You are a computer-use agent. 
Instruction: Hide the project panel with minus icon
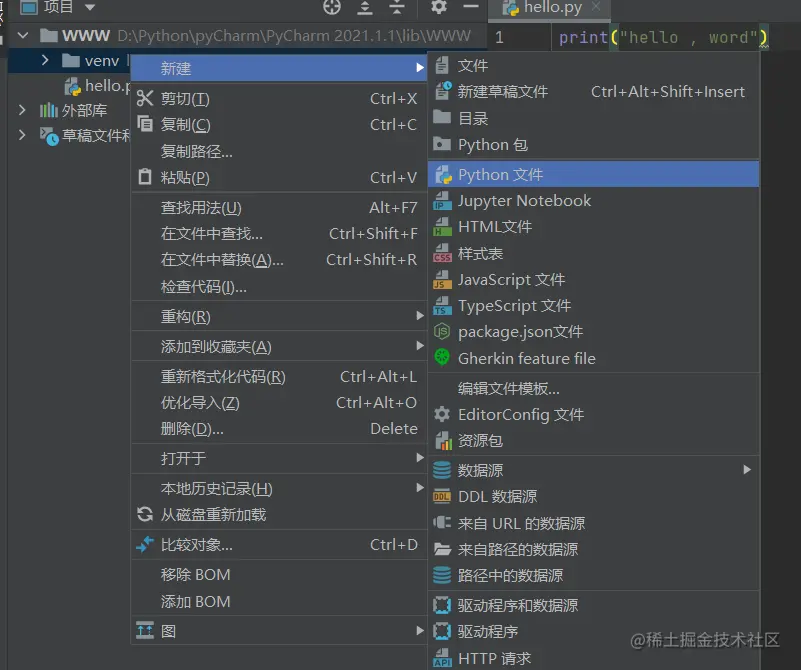click(x=470, y=7)
